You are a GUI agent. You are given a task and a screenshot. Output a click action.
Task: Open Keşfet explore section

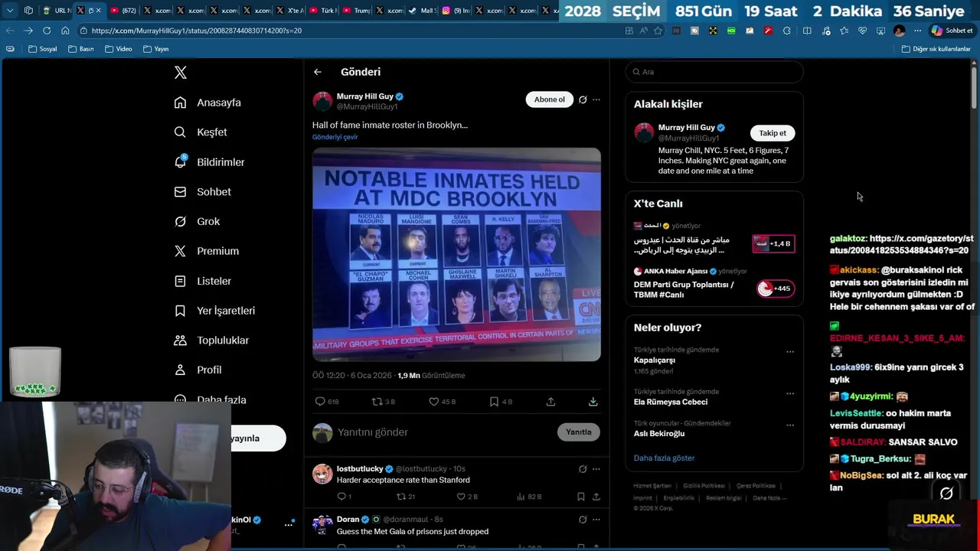tap(201, 132)
